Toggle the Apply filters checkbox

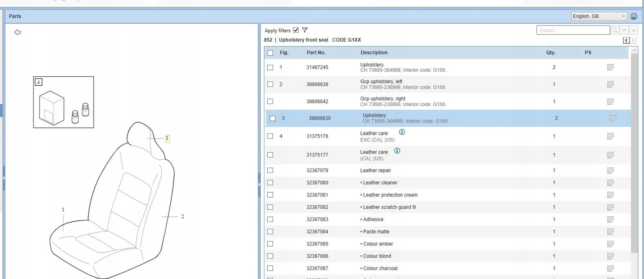point(296,30)
